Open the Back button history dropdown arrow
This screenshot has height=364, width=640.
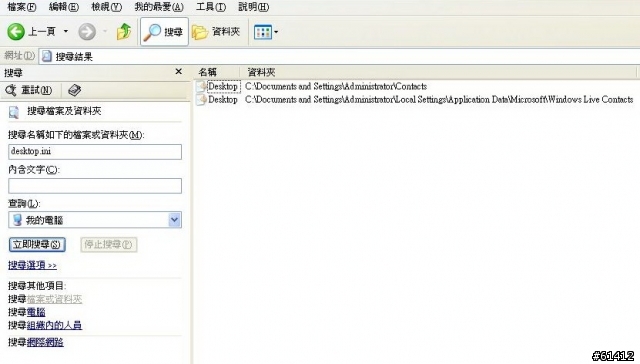pyautogui.click(x=66, y=31)
